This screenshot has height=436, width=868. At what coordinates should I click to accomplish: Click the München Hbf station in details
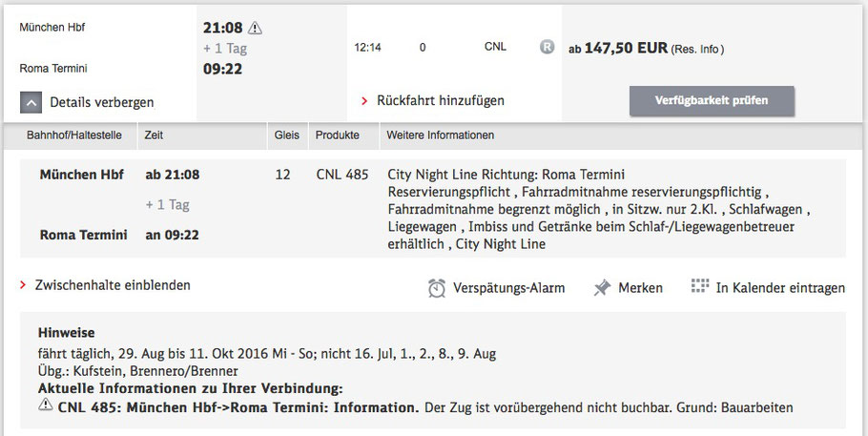(x=82, y=175)
